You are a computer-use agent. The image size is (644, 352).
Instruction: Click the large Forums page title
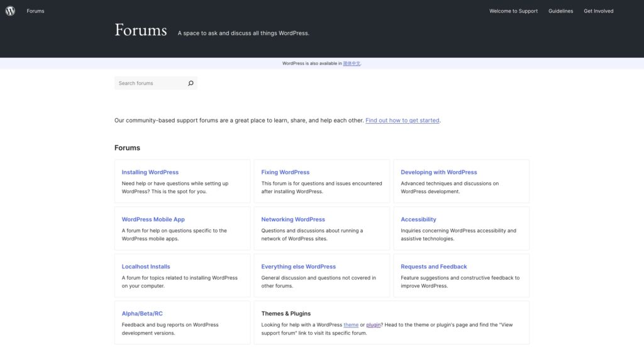[140, 30]
